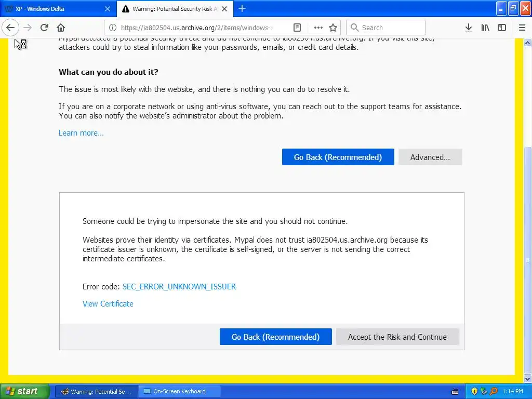Select the Warning browser taskbar button
The image size is (532, 399).
(x=96, y=392)
